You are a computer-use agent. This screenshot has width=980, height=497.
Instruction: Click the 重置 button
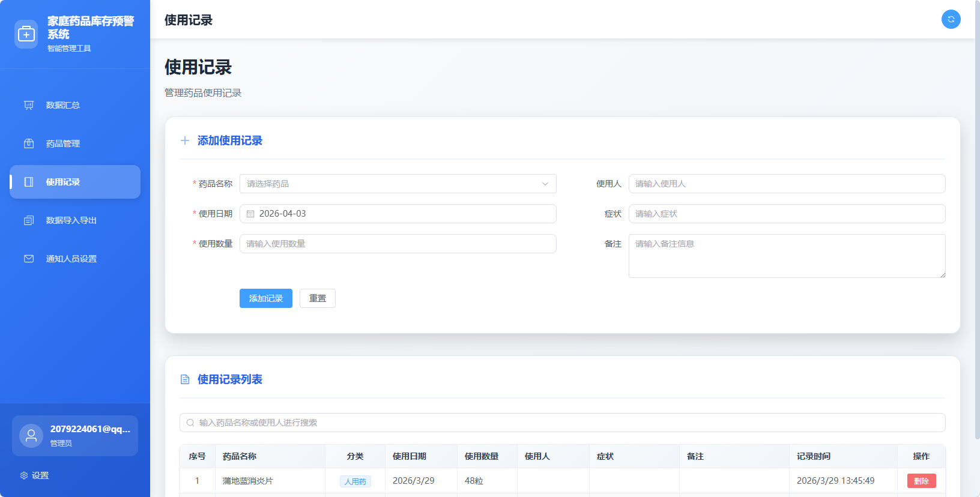[x=318, y=298]
